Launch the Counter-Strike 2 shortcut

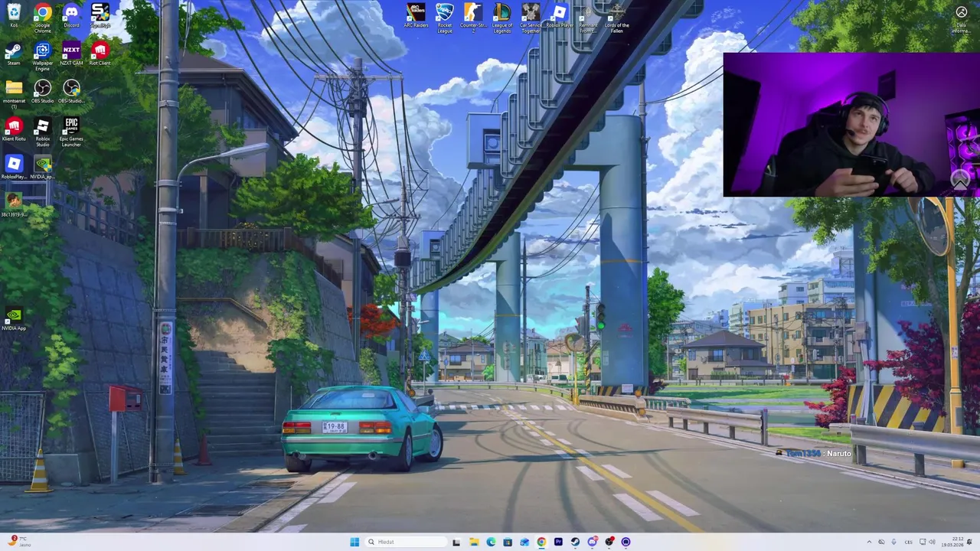click(473, 18)
